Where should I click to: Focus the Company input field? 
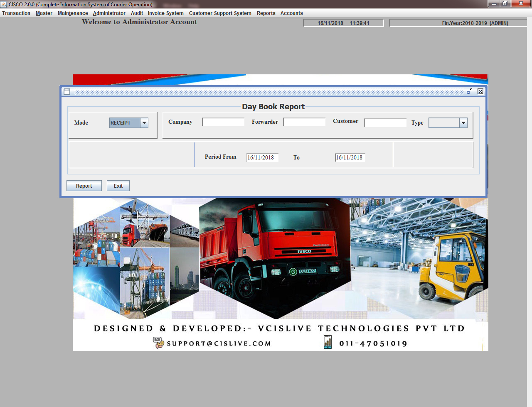click(223, 122)
